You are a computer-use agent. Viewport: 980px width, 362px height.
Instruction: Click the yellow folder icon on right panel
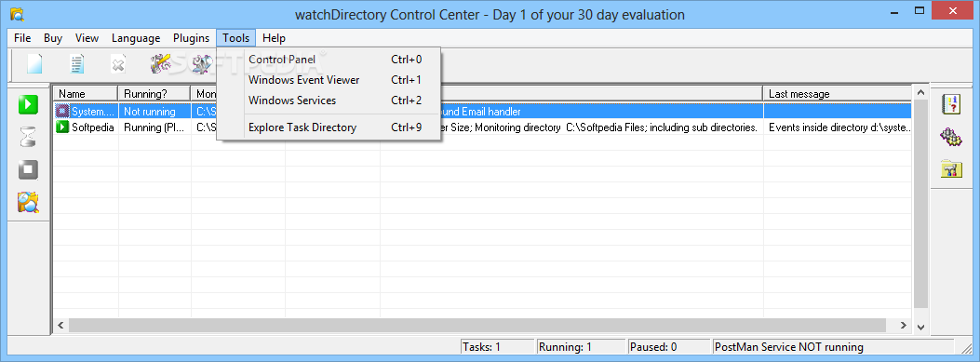pyautogui.click(x=951, y=168)
